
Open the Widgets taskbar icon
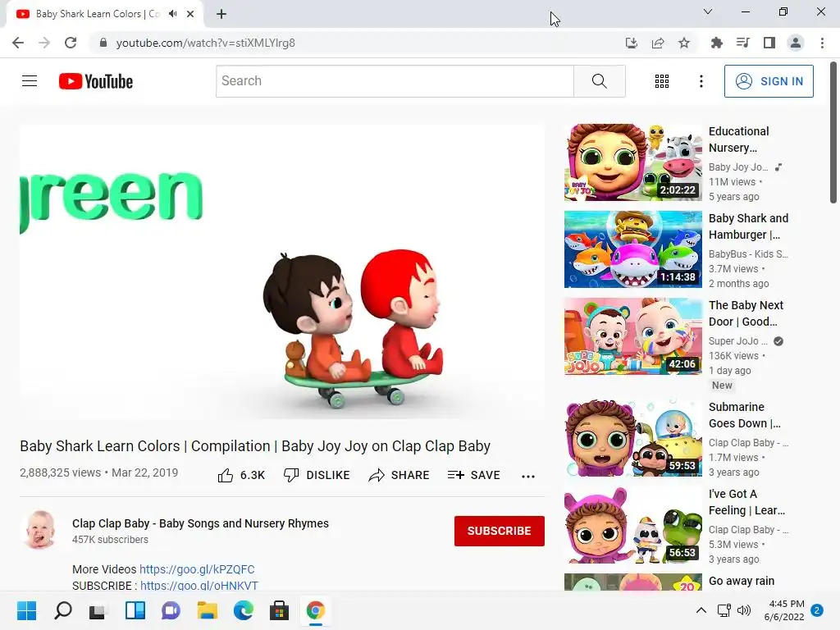[135, 610]
